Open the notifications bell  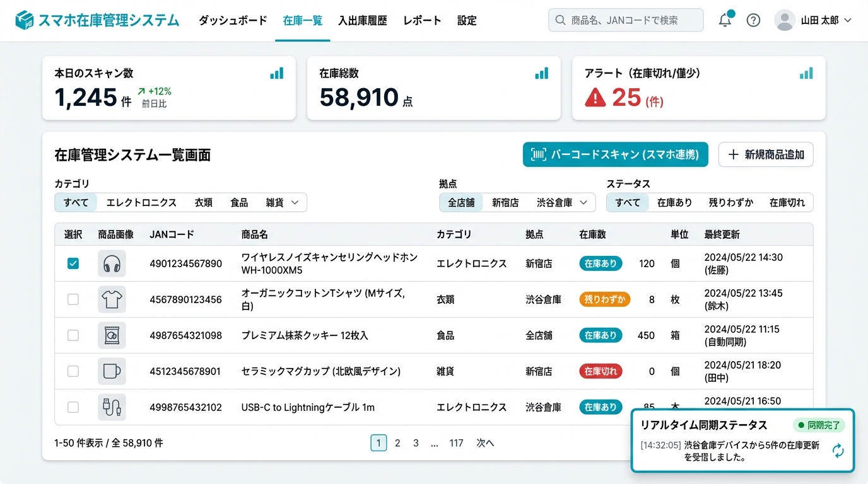pyautogui.click(x=725, y=20)
